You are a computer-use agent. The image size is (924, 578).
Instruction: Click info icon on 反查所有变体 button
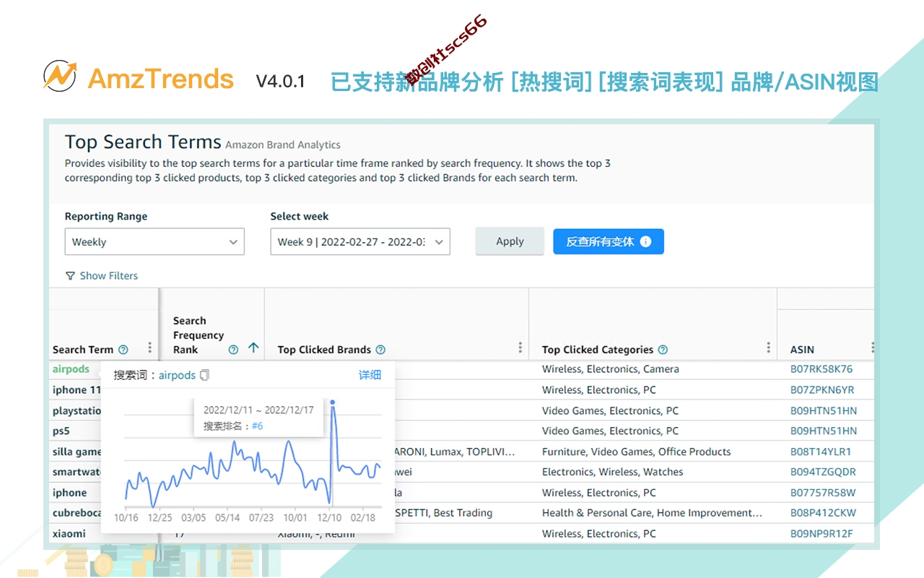click(x=646, y=241)
